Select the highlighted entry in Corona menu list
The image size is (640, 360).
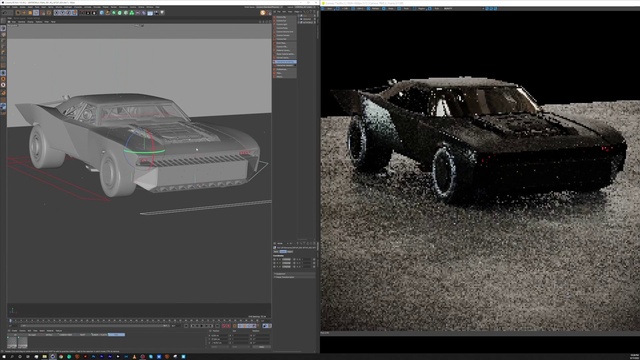coord(285,62)
